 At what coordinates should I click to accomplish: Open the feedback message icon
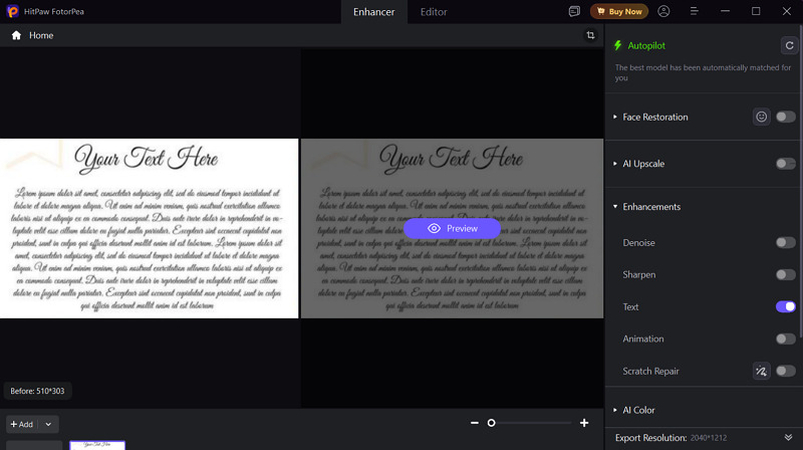(x=574, y=11)
